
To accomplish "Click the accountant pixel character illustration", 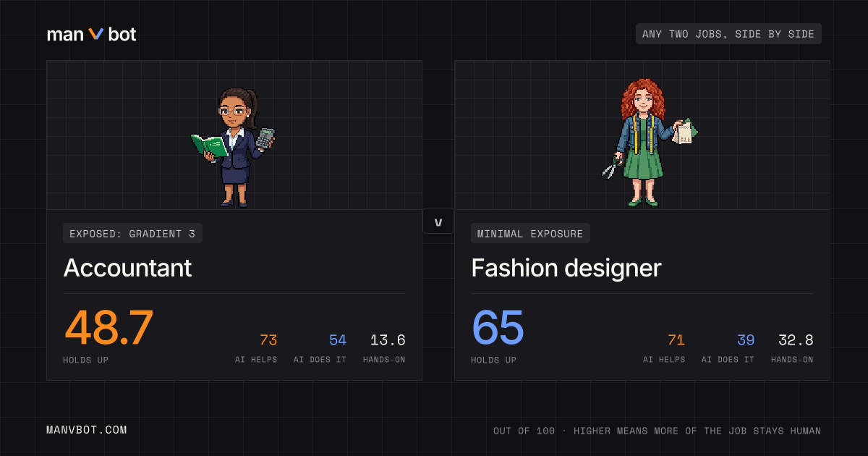I will pos(234,147).
